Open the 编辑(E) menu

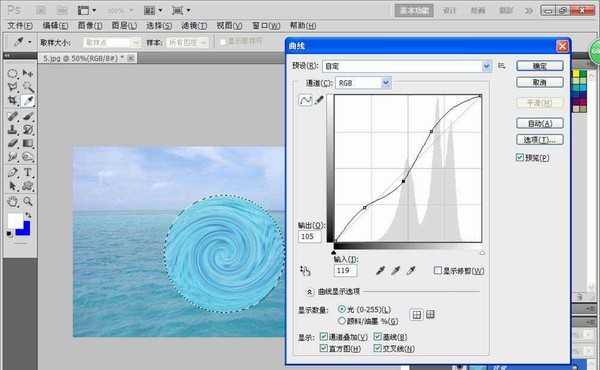[55, 26]
